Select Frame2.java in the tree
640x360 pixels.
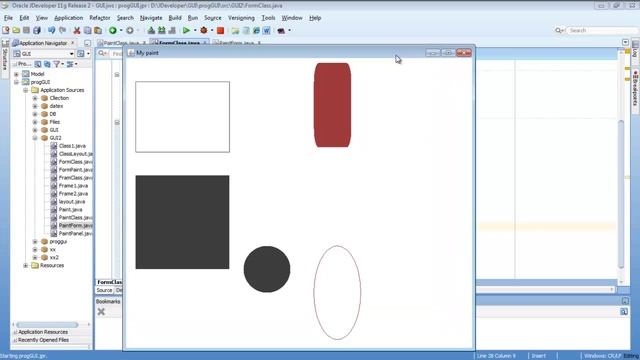[x=73, y=194]
